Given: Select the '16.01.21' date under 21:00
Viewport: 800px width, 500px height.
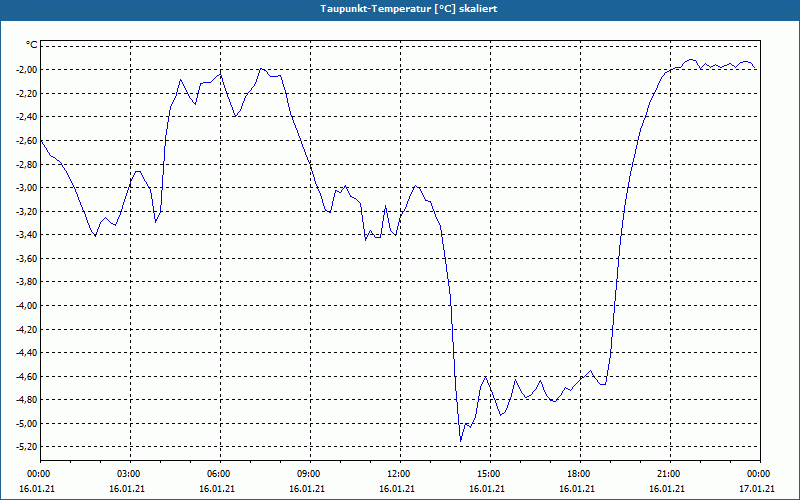Looking at the screenshot, I should point(667,489).
